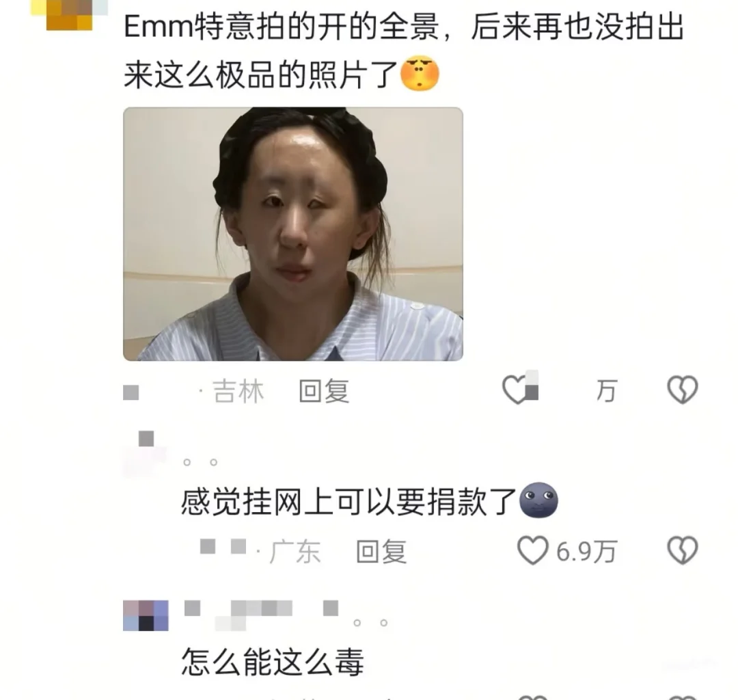Tap broken heart on the 广东 comment
This screenshot has height=700, width=738.
point(682,550)
